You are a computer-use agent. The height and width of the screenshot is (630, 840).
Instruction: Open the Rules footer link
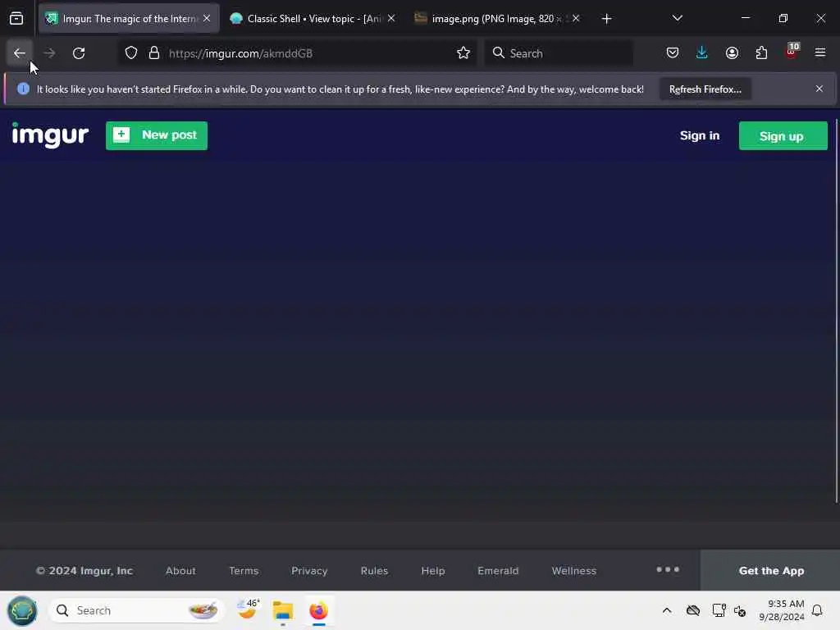click(x=374, y=571)
